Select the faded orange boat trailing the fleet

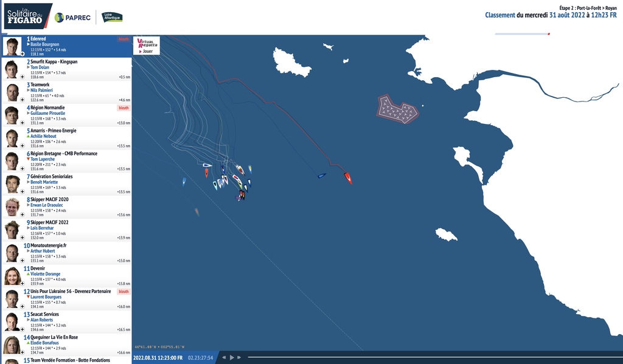click(197, 212)
